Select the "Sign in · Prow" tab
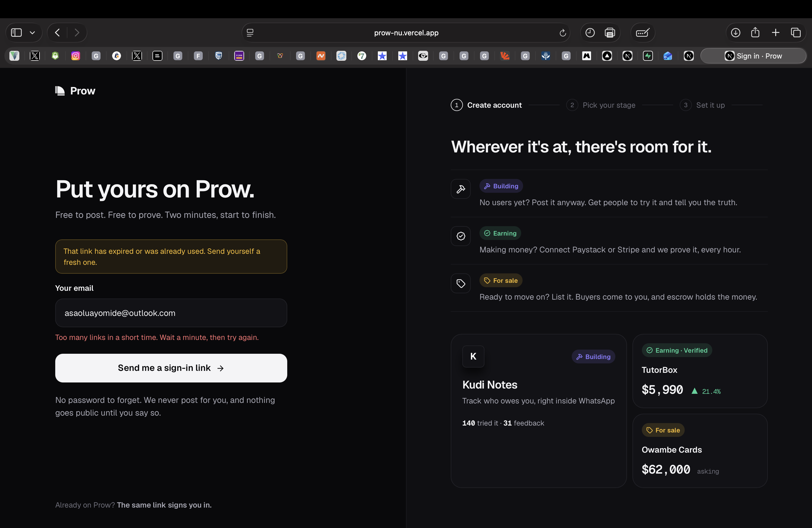Image resolution: width=812 pixels, height=528 pixels. 753,56
